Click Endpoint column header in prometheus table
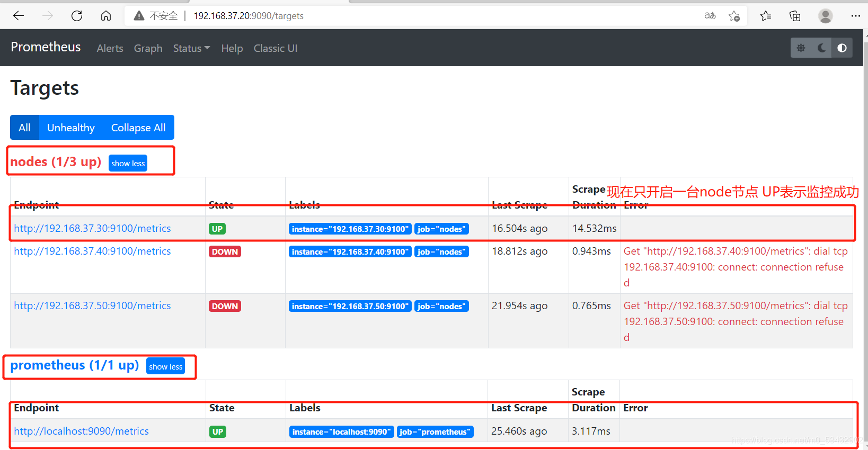The height and width of the screenshot is (450, 868). (x=36, y=408)
